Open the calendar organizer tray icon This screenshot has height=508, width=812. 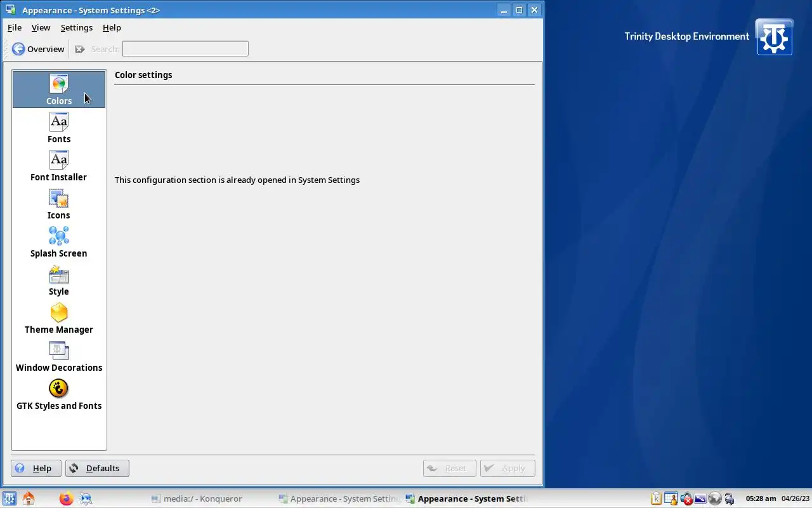[671, 498]
